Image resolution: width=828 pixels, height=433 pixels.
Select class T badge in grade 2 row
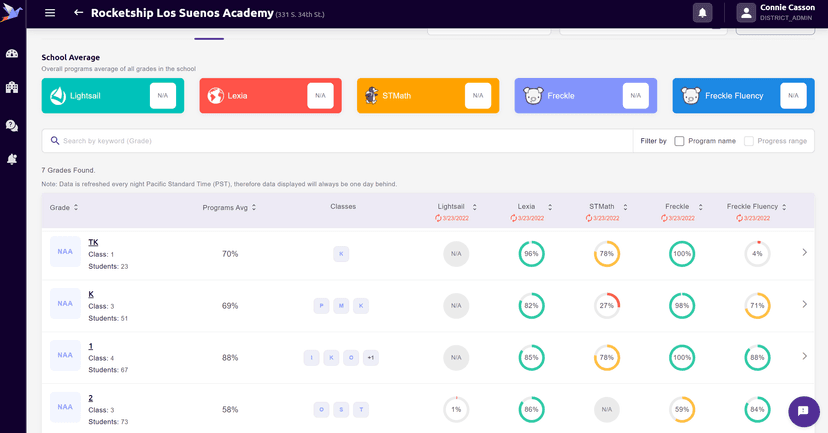tap(361, 409)
